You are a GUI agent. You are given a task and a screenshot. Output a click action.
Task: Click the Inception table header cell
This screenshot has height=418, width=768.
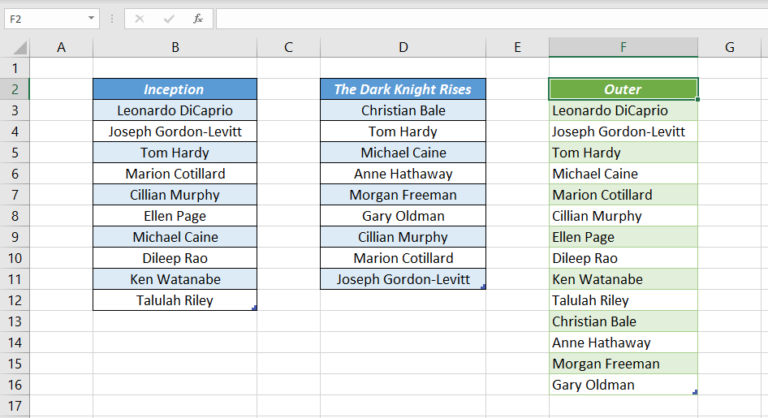(175, 89)
